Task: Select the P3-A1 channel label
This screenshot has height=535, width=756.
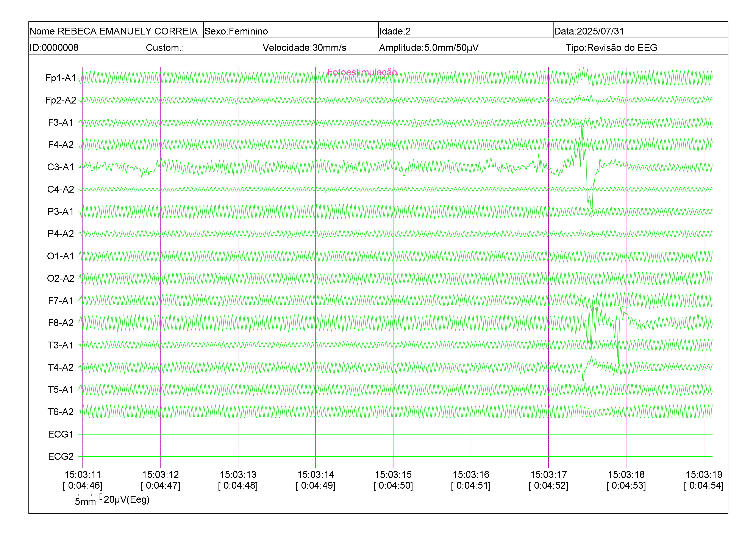Action: (61, 212)
